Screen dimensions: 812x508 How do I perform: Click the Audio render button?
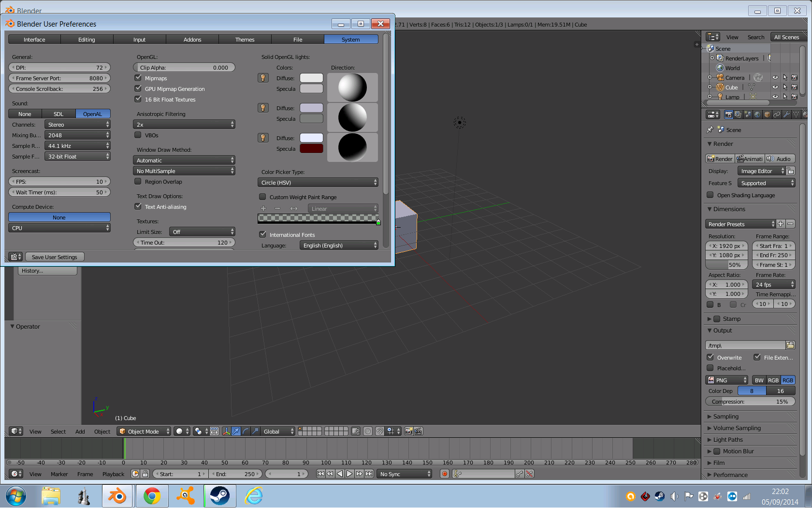pyautogui.click(x=780, y=159)
